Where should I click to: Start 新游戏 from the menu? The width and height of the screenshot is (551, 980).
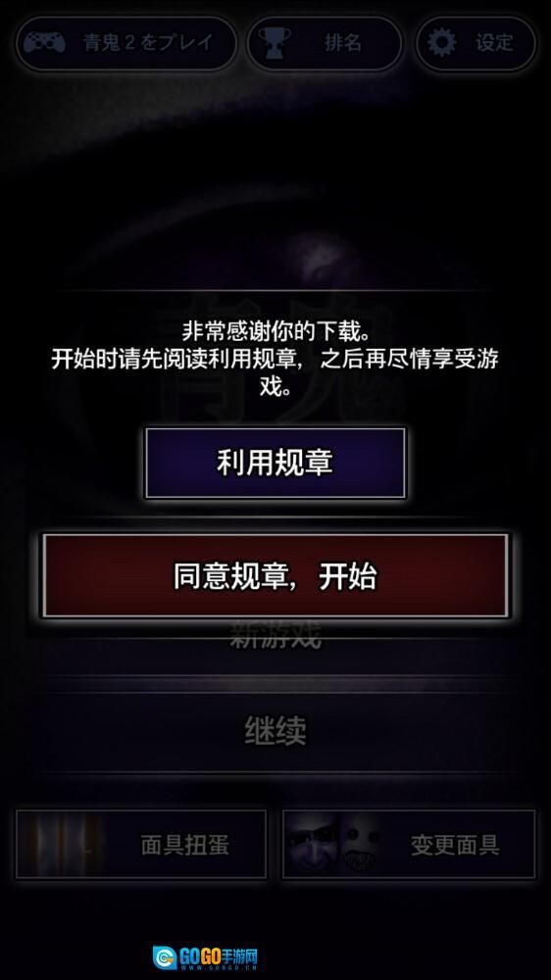275,636
